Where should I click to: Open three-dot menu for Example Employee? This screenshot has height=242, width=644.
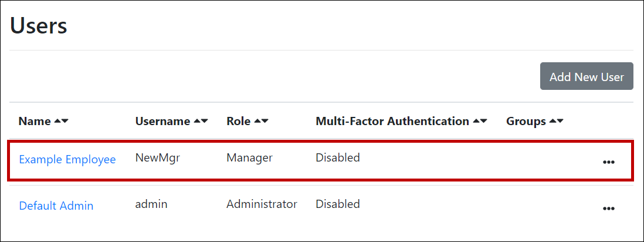click(609, 162)
